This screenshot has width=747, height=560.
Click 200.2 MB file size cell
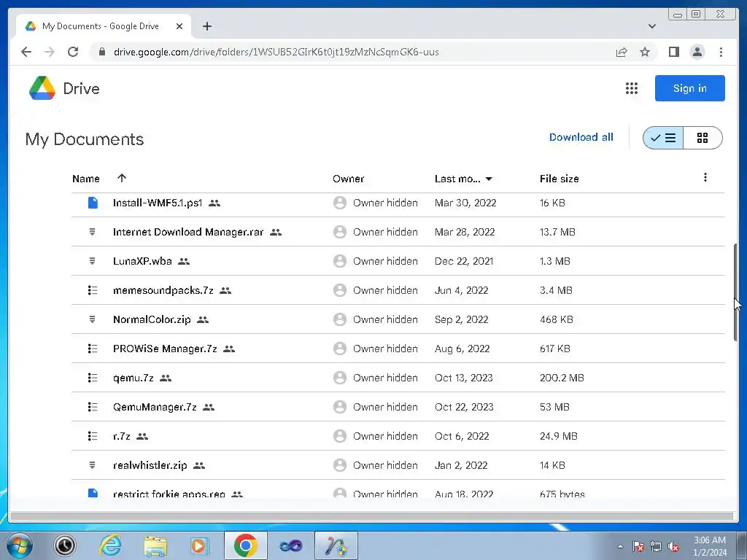click(562, 378)
